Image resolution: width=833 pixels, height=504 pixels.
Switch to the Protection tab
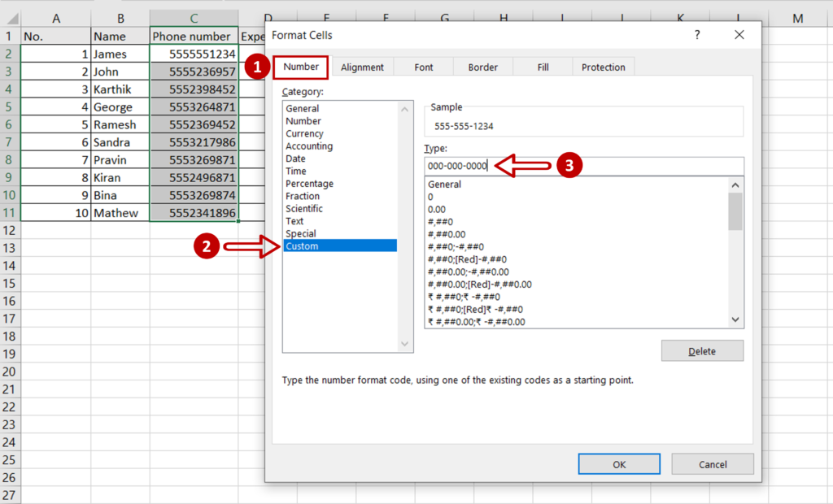coord(603,67)
